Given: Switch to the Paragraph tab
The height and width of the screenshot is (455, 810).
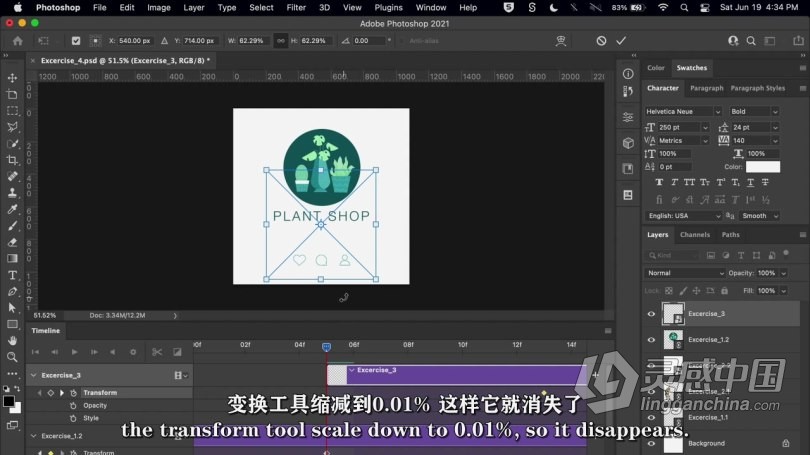Looking at the screenshot, I should coord(706,88).
